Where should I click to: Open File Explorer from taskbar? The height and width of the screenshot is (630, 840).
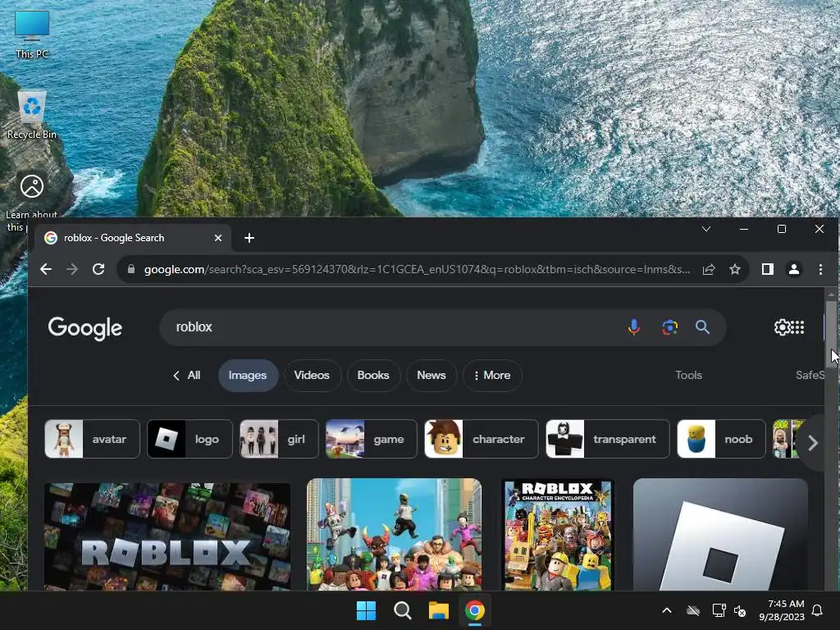(438, 610)
